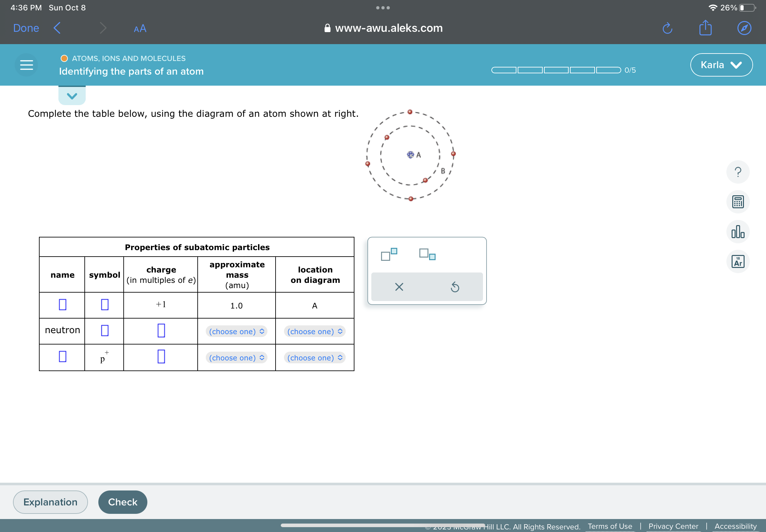The height and width of the screenshot is (532, 766).
Task: Reload the page in Safari
Action: (x=667, y=28)
